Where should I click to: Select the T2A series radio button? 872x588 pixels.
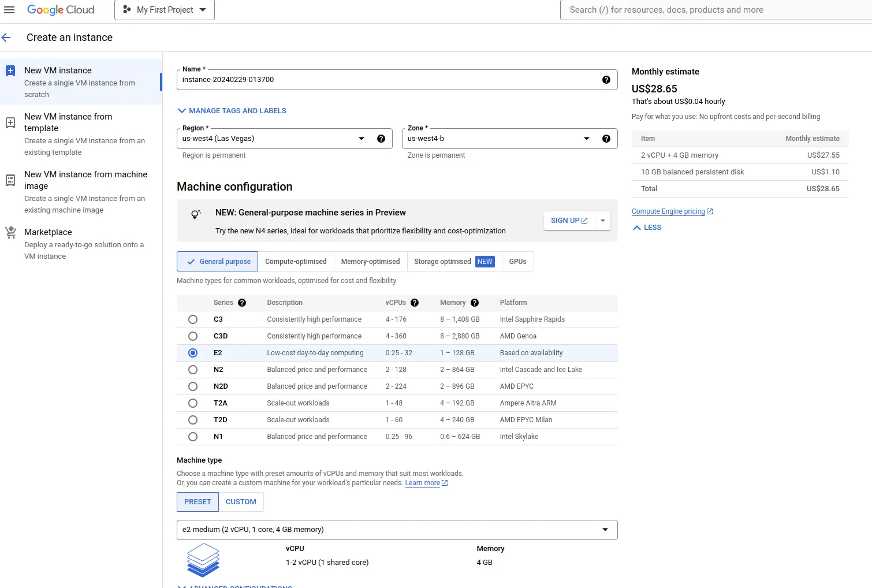pyautogui.click(x=193, y=403)
